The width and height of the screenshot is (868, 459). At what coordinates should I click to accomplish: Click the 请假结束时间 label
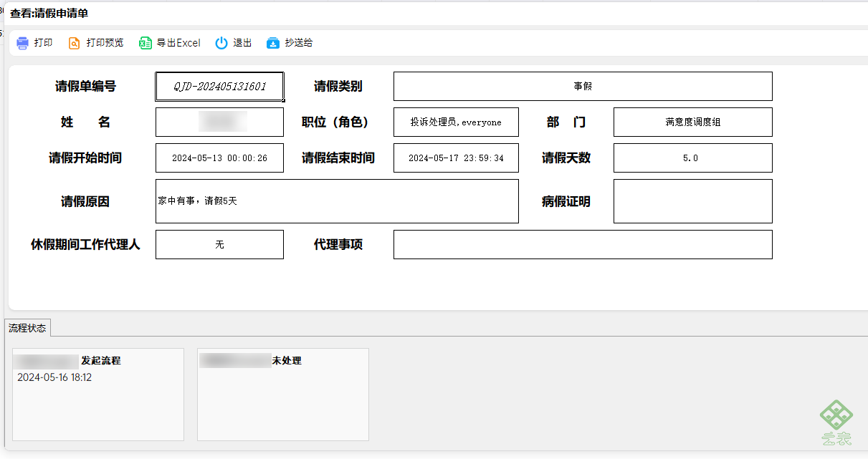pyautogui.click(x=338, y=158)
